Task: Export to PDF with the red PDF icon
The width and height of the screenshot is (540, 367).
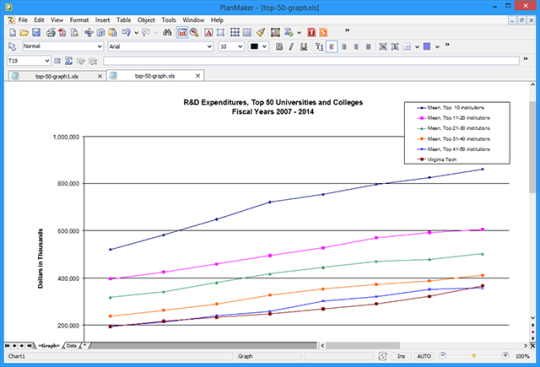Action: tap(62, 32)
